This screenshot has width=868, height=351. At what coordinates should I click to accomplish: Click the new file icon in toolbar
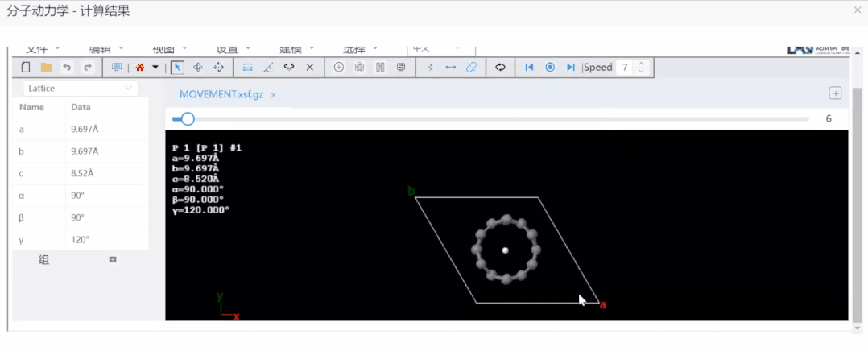[x=26, y=68]
